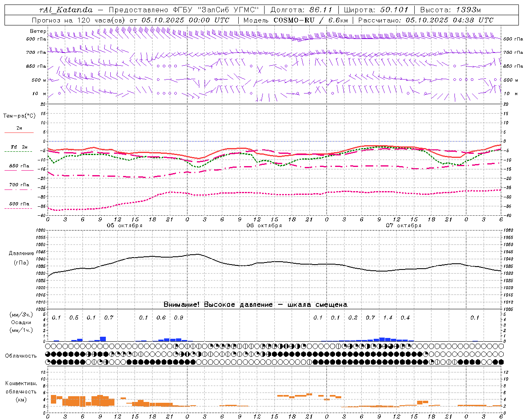Click the station name rAl_Katanda in the header
The image size is (525, 420).
pyautogui.click(x=66, y=10)
